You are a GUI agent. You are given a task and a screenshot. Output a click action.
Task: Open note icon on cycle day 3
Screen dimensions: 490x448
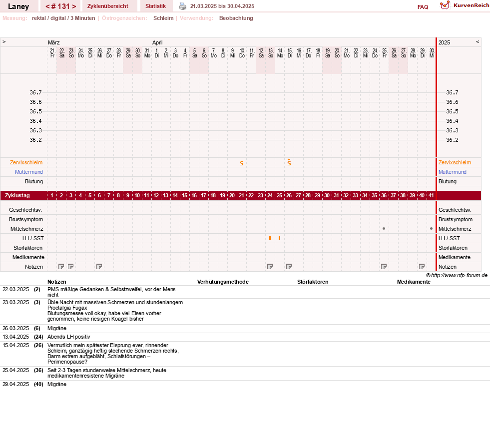(70, 267)
